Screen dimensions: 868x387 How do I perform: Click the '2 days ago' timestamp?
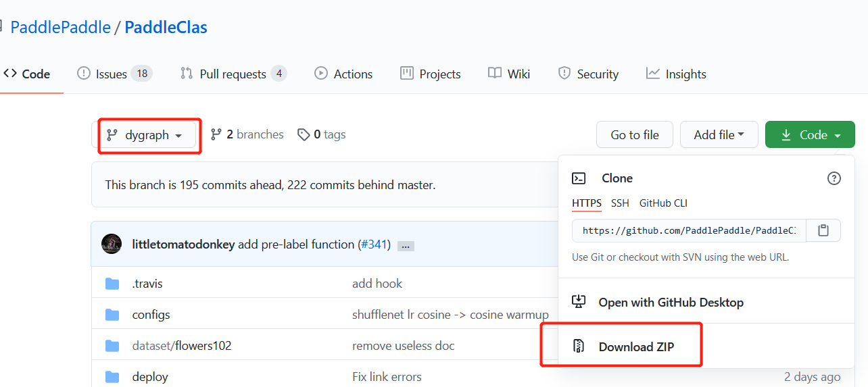pos(813,377)
